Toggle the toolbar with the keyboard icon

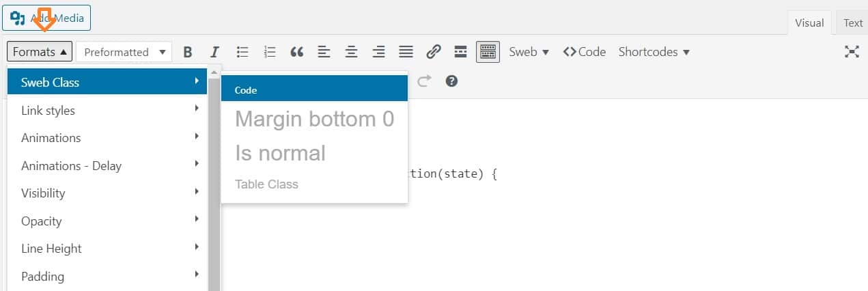[x=488, y=52]
